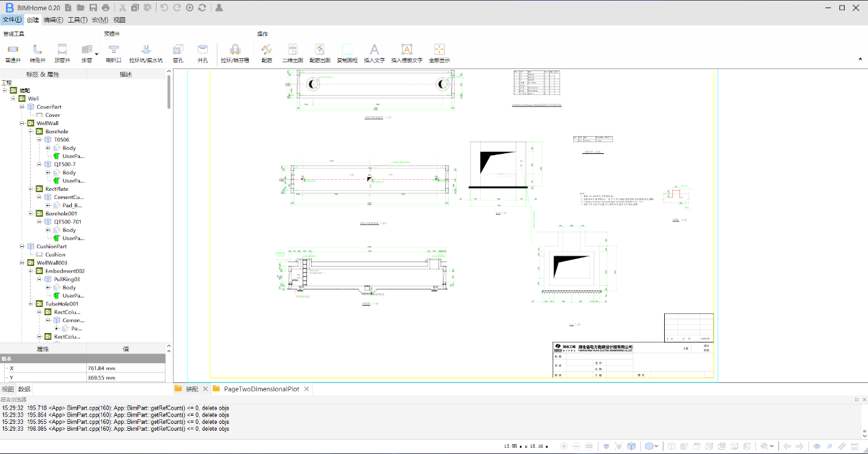Click the refresh icon in title bar
The height and width of the screenshot is (454, 868).
pyautogui.click(x=202, y=8)
